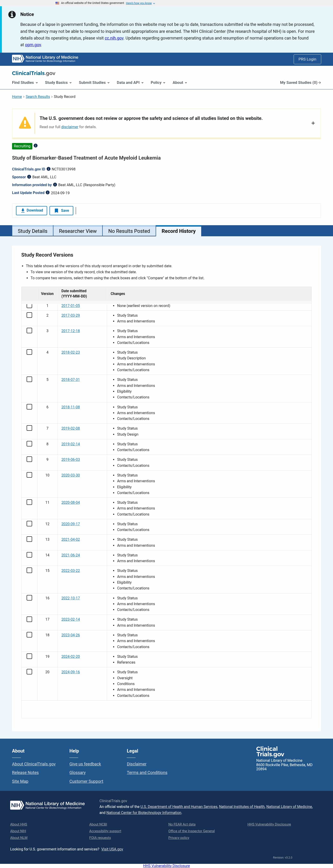This screenshot has width=333, height=868.
Task: Click the NIH National Library of Medicine logo
Action: [45, 59]
